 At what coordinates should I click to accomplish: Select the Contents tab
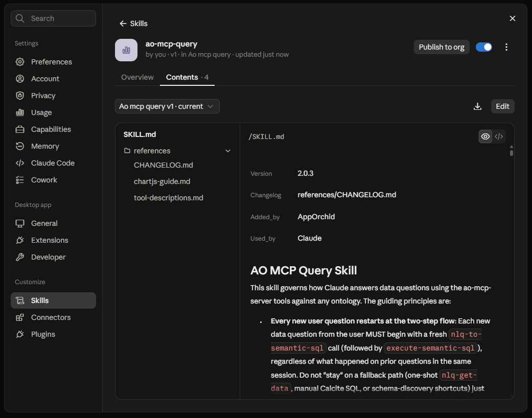click(x=187, y=77)
